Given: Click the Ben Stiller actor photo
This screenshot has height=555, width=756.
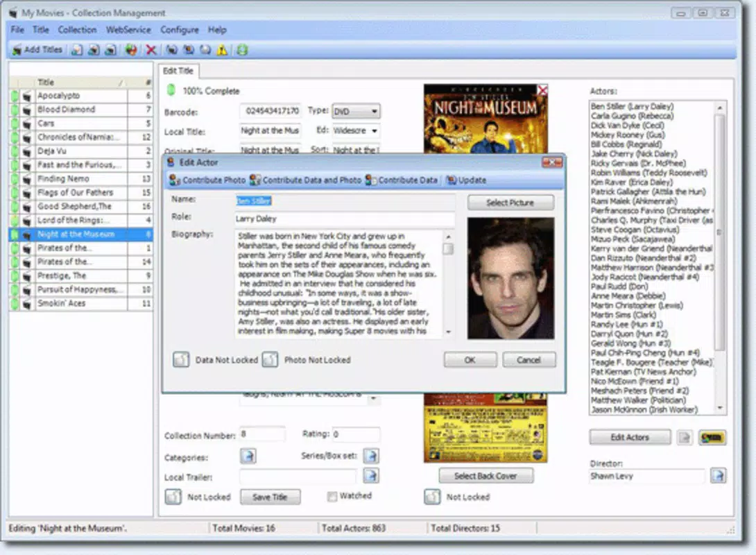Looking at the screenshot, I should click(510, 277).
